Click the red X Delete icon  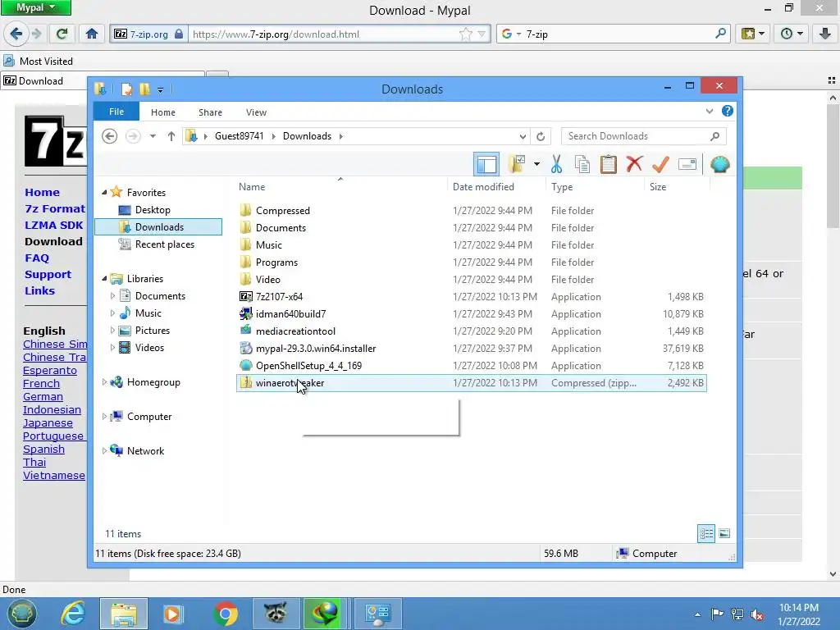coord(634,164)
